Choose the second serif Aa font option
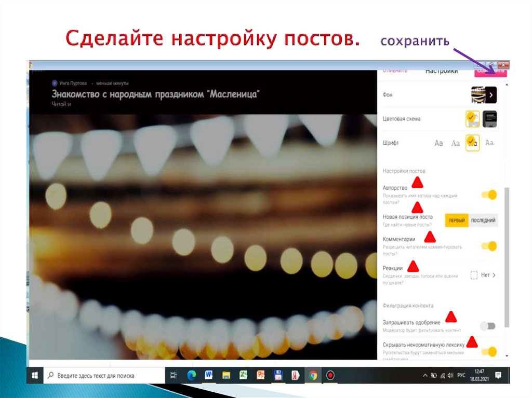This screenshot has height=398, width=532. point(455,143)
